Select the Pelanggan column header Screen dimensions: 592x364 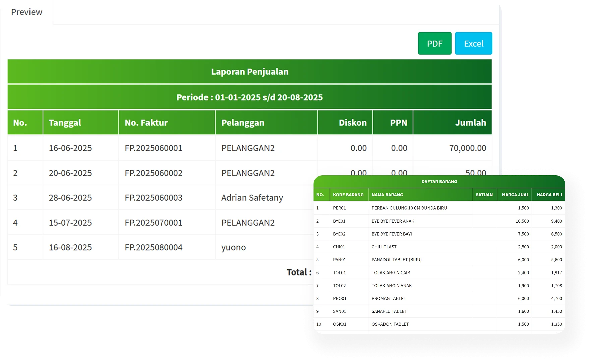[243, 123]
